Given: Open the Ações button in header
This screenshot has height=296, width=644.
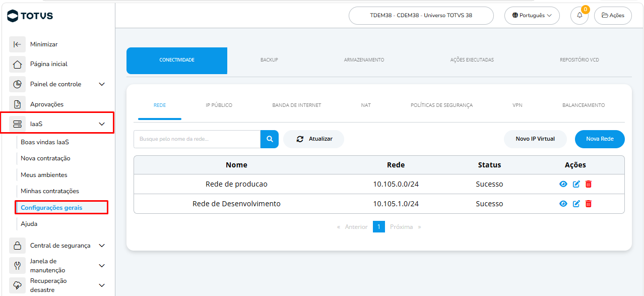Looking at the screenshot, I should click(613, 16).
